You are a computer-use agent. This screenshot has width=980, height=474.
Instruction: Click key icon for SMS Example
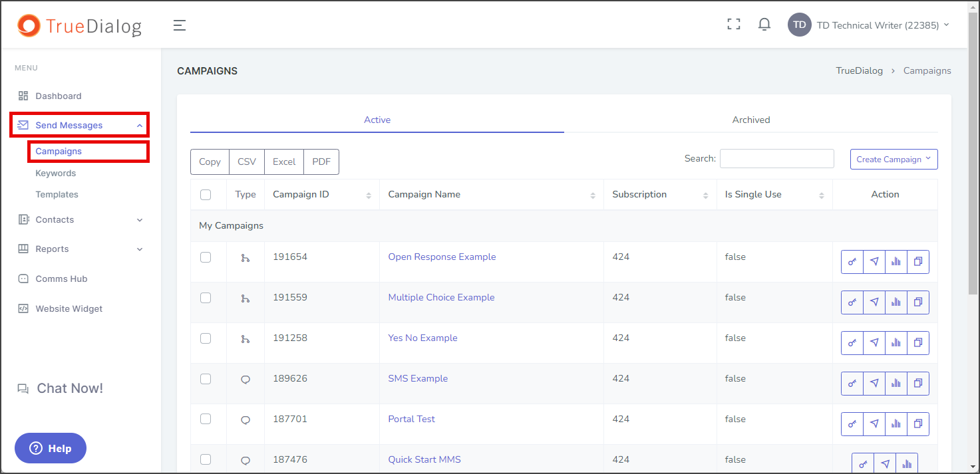tap(852, 384)
